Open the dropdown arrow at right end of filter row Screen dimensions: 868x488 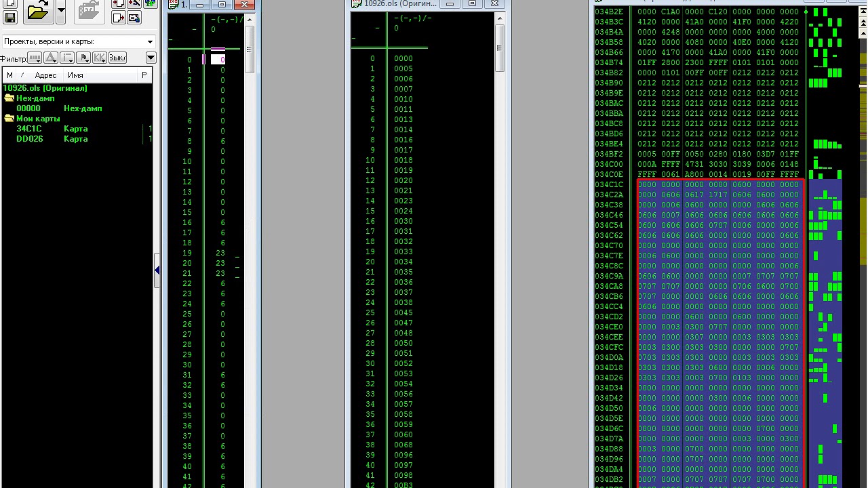coord(151,58)
